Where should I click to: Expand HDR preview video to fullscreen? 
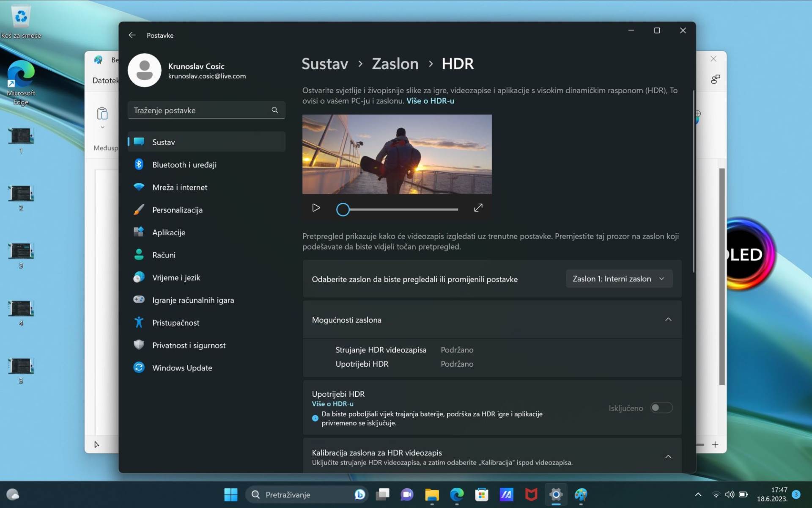[478, 208]
